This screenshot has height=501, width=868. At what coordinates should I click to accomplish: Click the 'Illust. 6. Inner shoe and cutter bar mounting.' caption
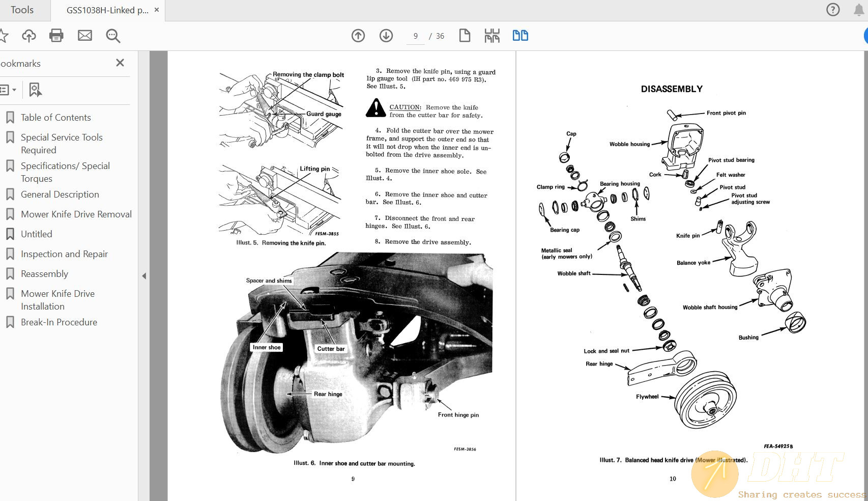[x=354, y=463]
